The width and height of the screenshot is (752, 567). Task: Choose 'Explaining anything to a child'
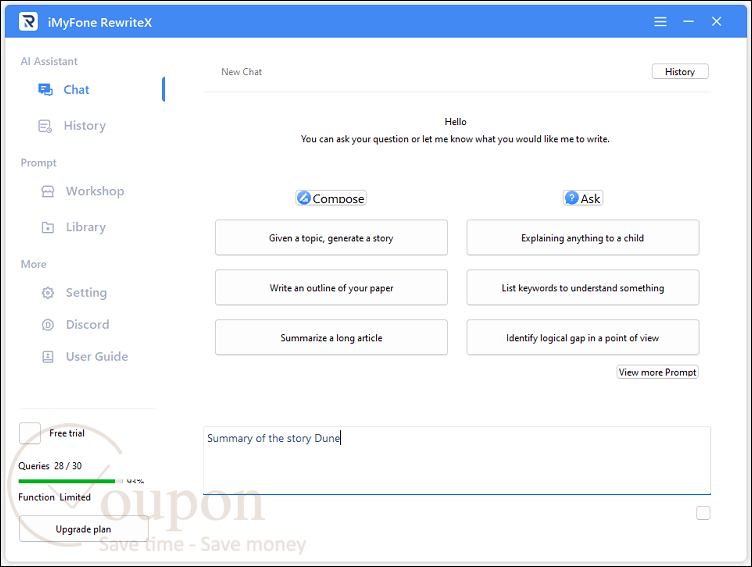click(583, 238)
